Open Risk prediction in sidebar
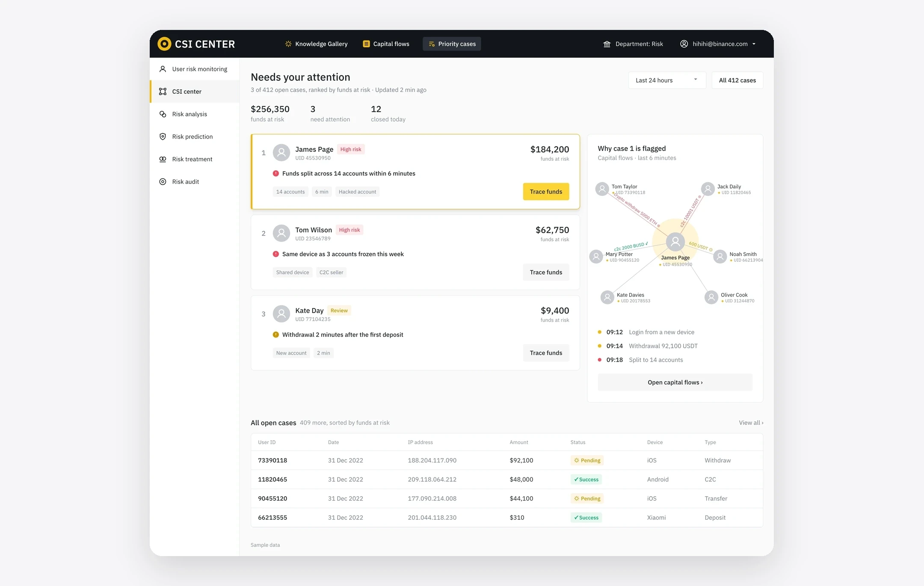Image resolution: width=924 pixels, height=586 pixels. point(195,136)
